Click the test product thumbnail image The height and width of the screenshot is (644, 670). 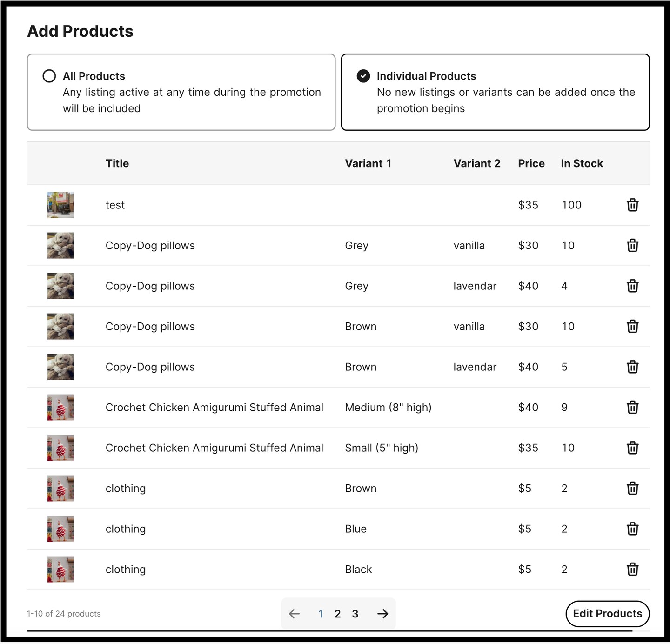point(60,205)
